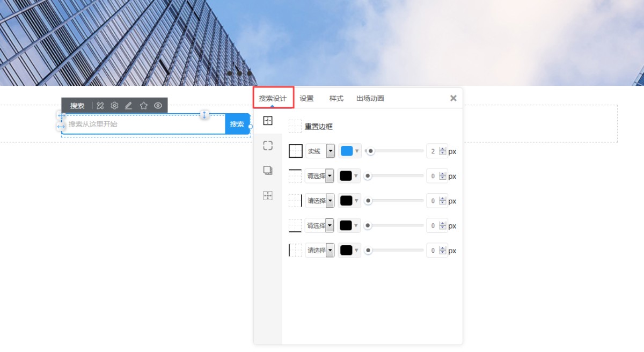
Task: Click the all-border width slider handle
Action: [370, 151]
